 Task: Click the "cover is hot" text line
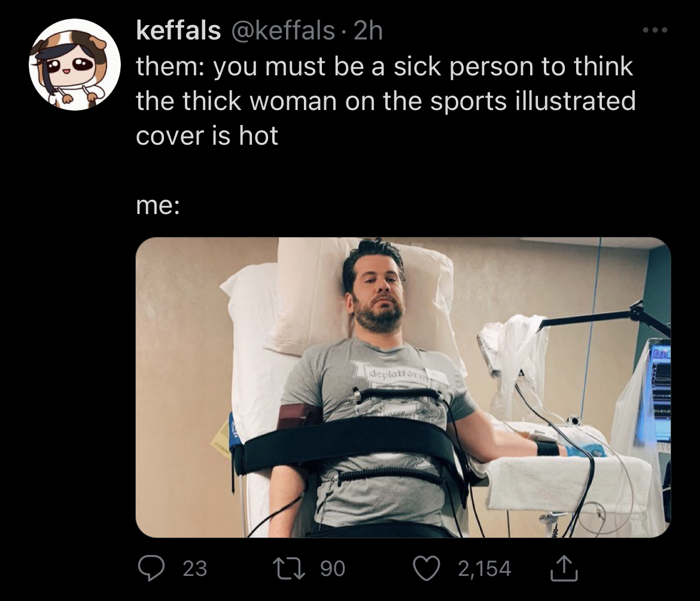(207, 135)
